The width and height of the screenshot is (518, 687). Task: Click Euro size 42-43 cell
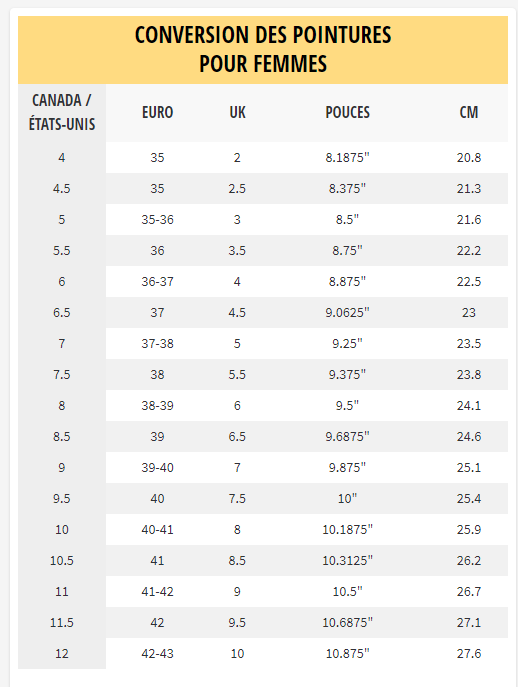(157, 654)
